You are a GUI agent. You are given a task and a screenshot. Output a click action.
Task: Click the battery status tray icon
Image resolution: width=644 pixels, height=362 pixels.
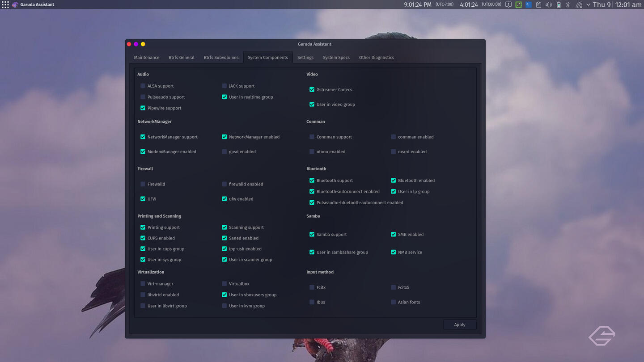click(x=559, y=4)
